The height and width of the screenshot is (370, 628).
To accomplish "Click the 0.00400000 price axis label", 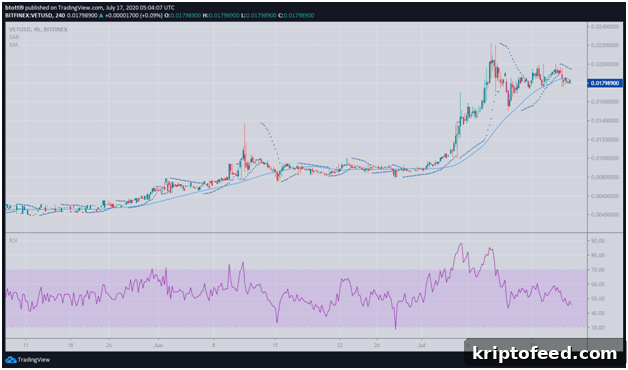I will (x=605, y=215).
